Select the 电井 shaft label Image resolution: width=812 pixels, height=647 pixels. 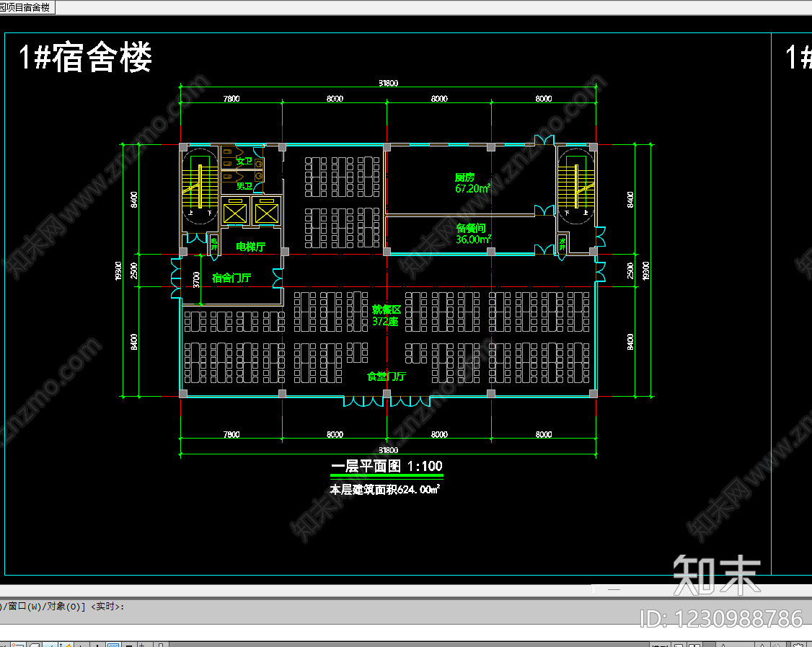(x=214, y=245)
